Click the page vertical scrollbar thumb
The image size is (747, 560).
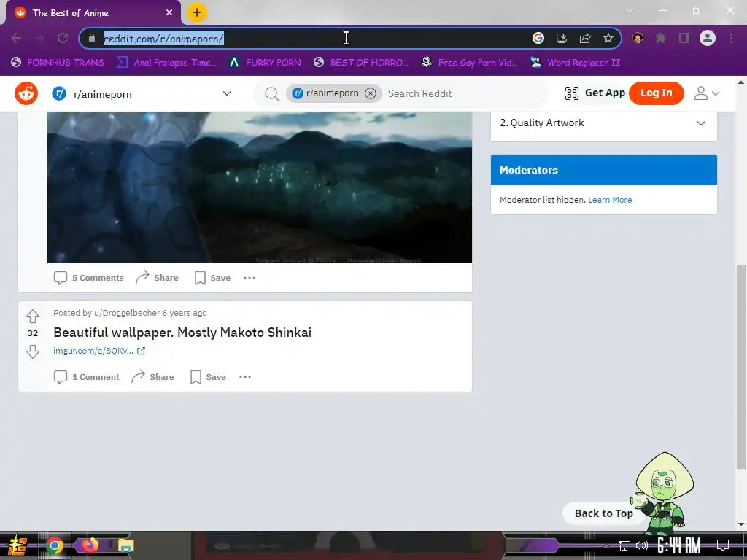pos(741,367)
